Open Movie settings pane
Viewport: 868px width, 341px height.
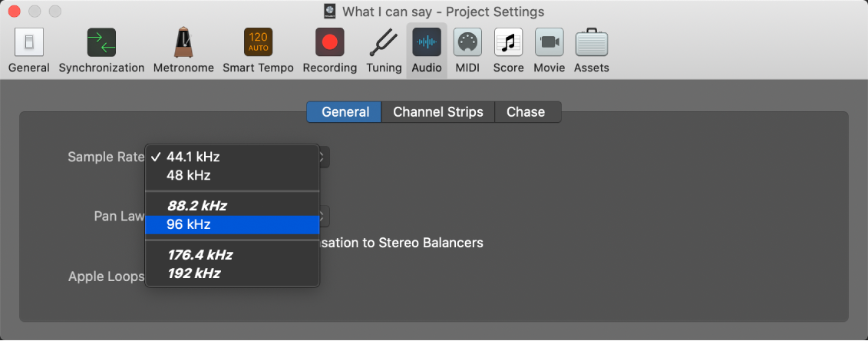click(x=550, y=43)
